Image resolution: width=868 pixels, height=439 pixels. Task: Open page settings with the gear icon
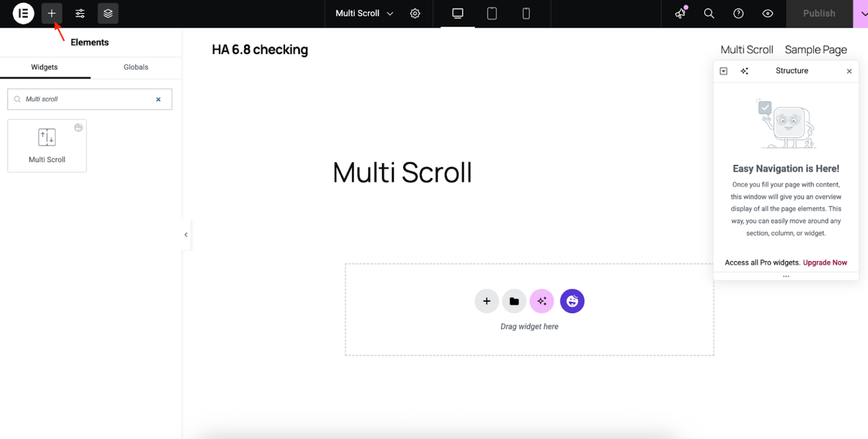415,13
